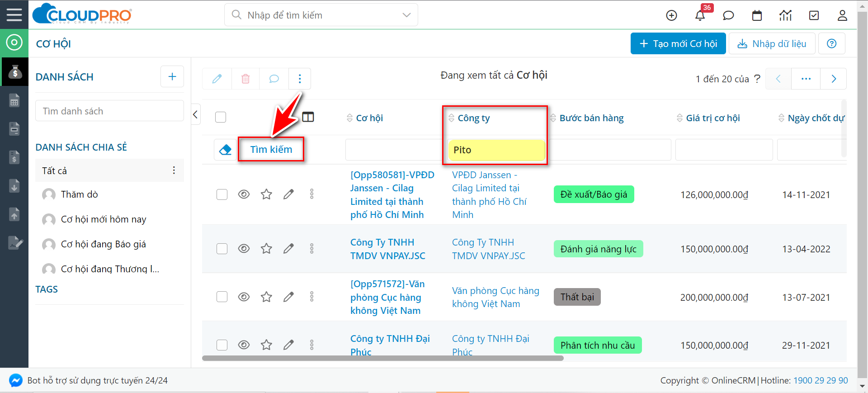868x393 pixels.
Task: Click the Tìm kiếm search button
Action: click(271, 149)
